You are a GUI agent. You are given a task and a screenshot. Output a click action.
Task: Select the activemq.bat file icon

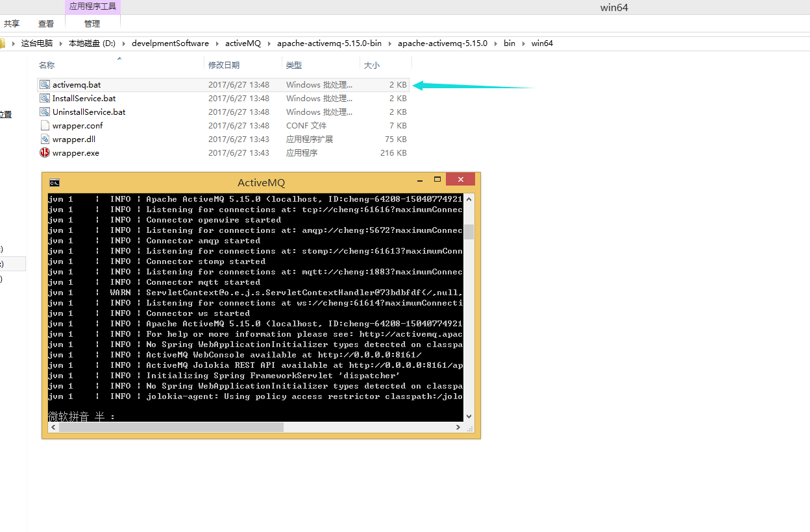[44, 84]
